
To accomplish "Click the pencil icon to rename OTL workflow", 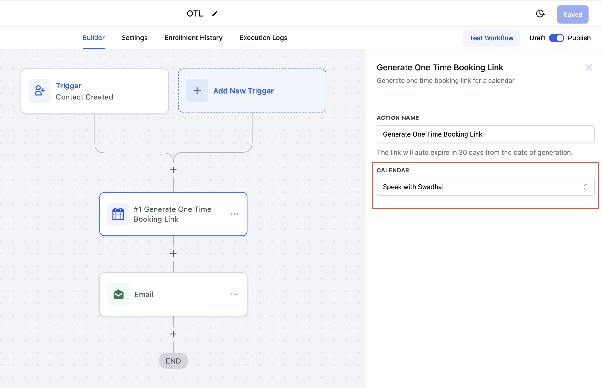I will [215, 14].
